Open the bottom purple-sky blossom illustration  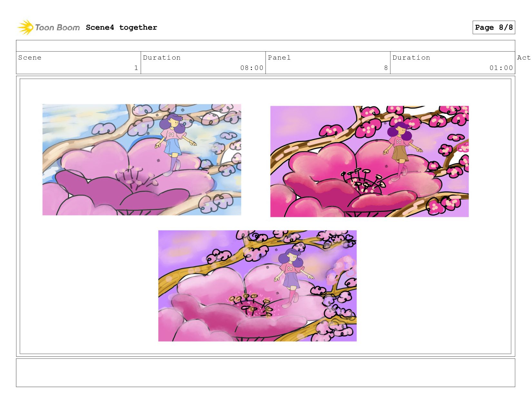click(x=257, y=286)
